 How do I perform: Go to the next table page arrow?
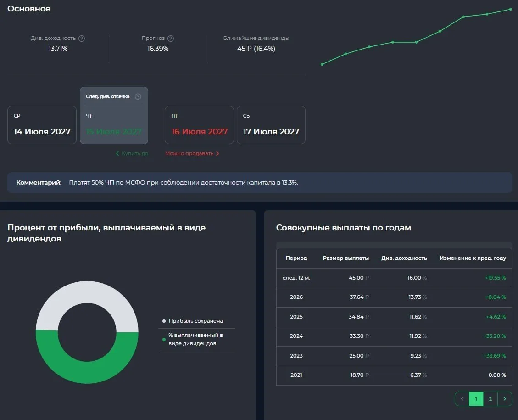(x=505, y=398)
